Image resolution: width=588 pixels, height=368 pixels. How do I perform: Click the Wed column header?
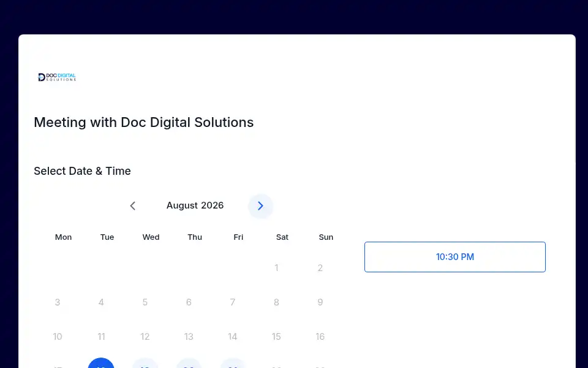click(x=151, y=237)
